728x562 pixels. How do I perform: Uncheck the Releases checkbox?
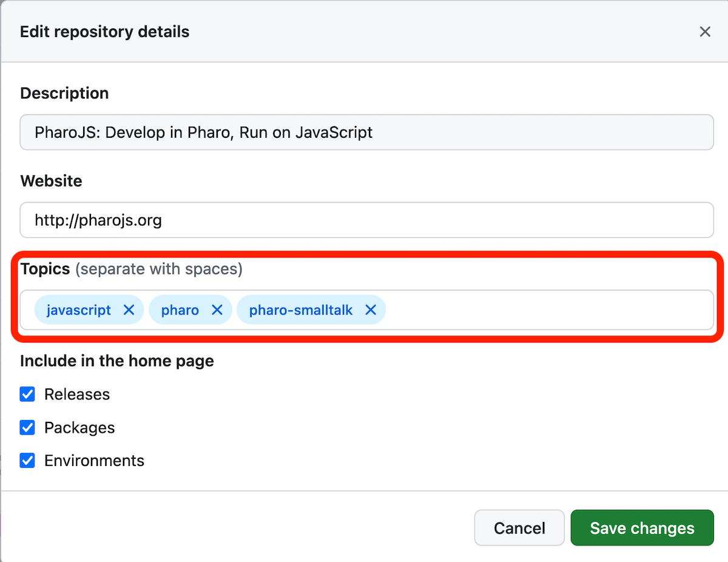point(27,394)
